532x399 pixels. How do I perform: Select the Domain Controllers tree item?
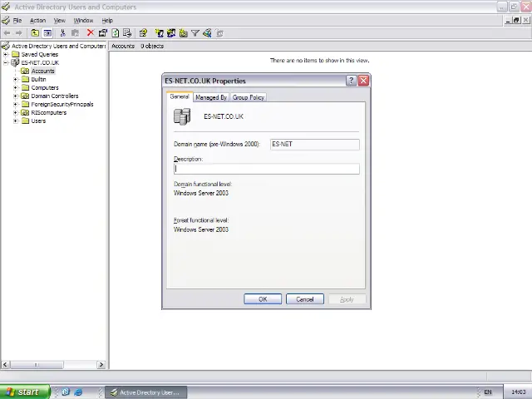pos(55,96)
